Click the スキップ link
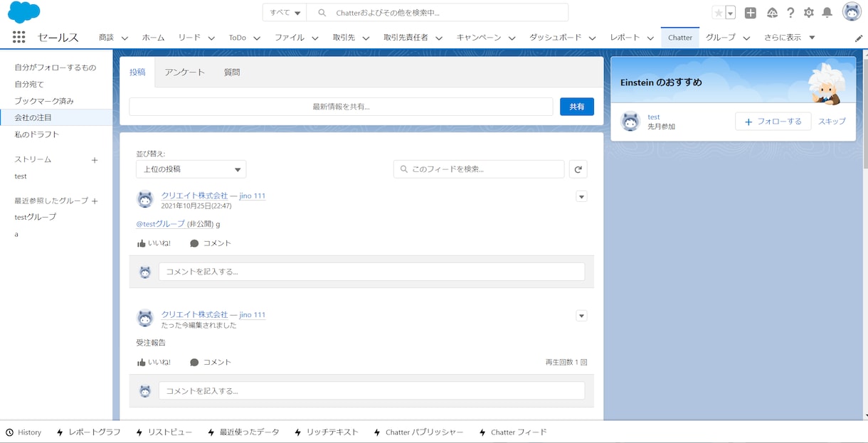Image resolution: width=868 pixels, height=443 pixels. point(832,122)
